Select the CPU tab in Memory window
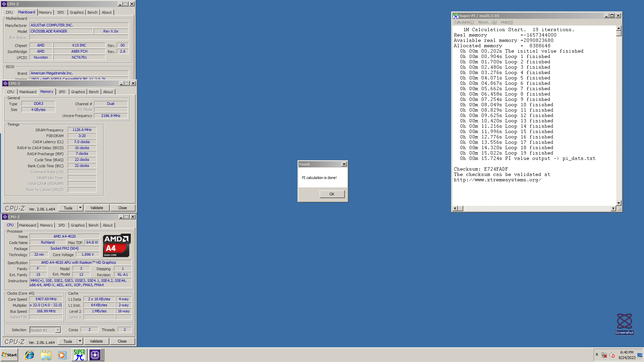 10,92
